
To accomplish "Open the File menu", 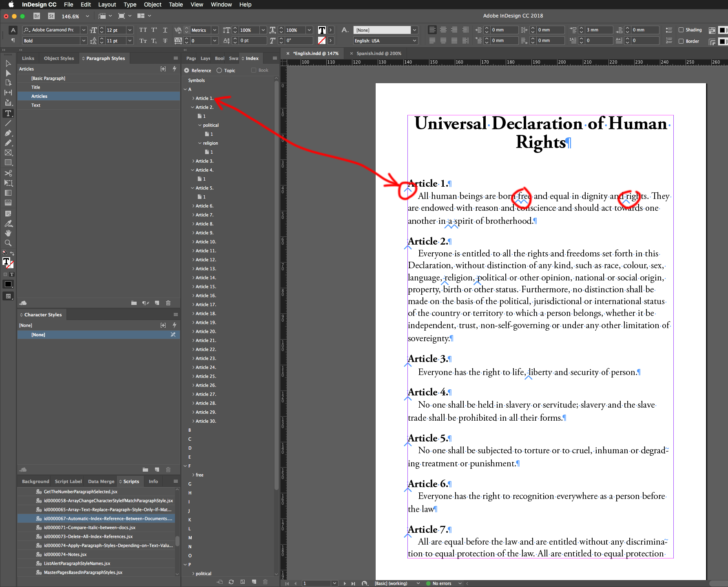I will pyautogui.click(x=69, y=4).
